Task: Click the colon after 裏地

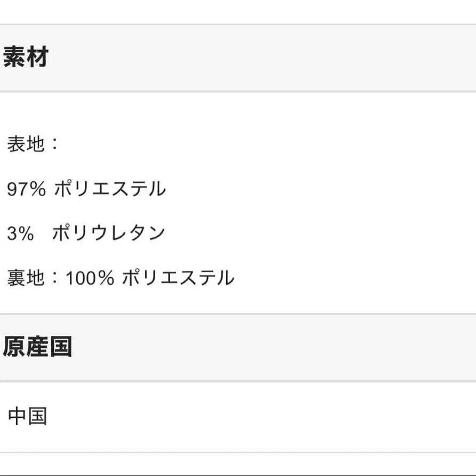Action: pyautogui.click(x=55, y=278)
